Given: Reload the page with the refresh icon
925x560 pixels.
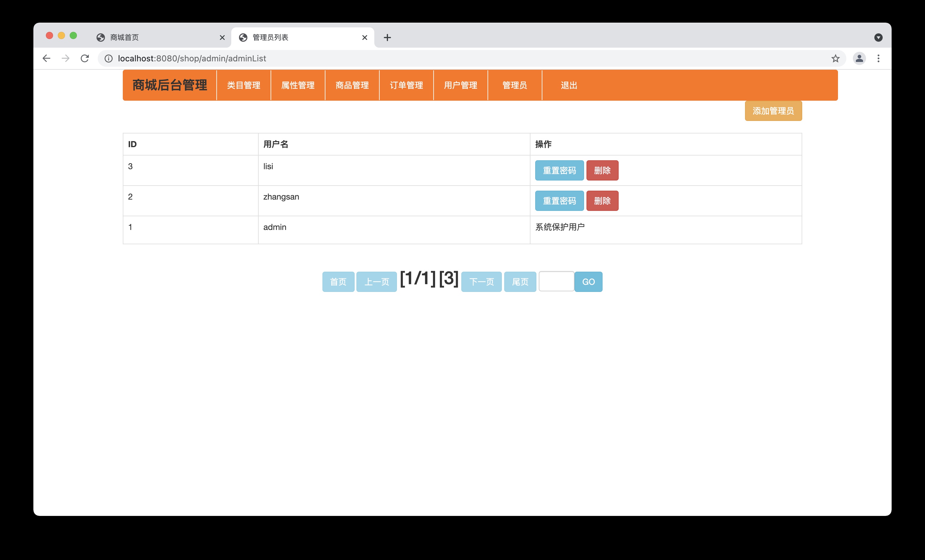Looking at the screenshot, I should (85, 58).
